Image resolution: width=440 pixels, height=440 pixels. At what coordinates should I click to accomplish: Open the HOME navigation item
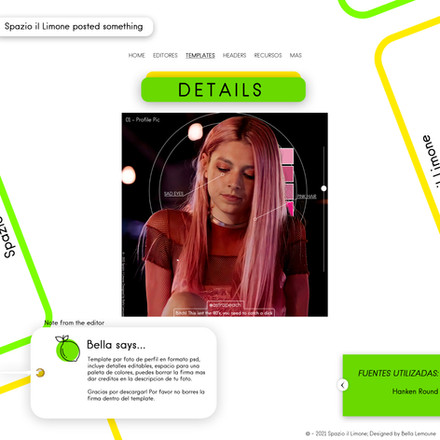tap(137, 55)
